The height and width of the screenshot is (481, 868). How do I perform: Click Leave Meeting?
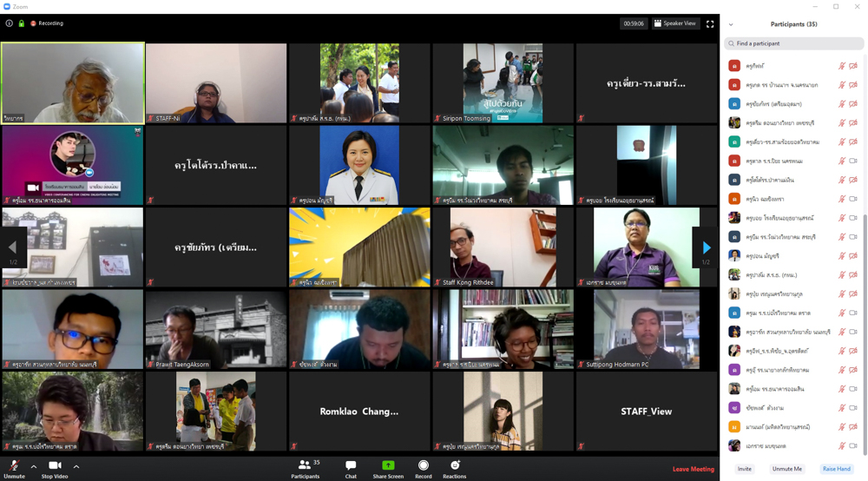coord(693,470)
